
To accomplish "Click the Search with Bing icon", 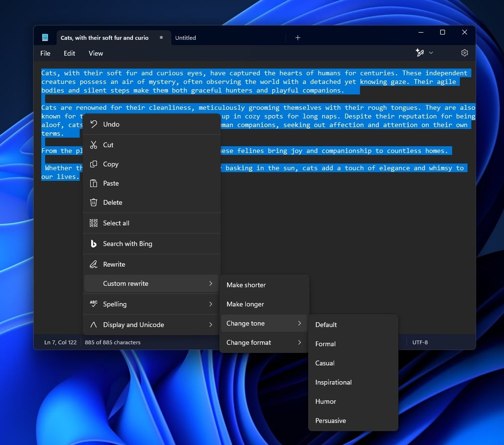I will point(93,244).
